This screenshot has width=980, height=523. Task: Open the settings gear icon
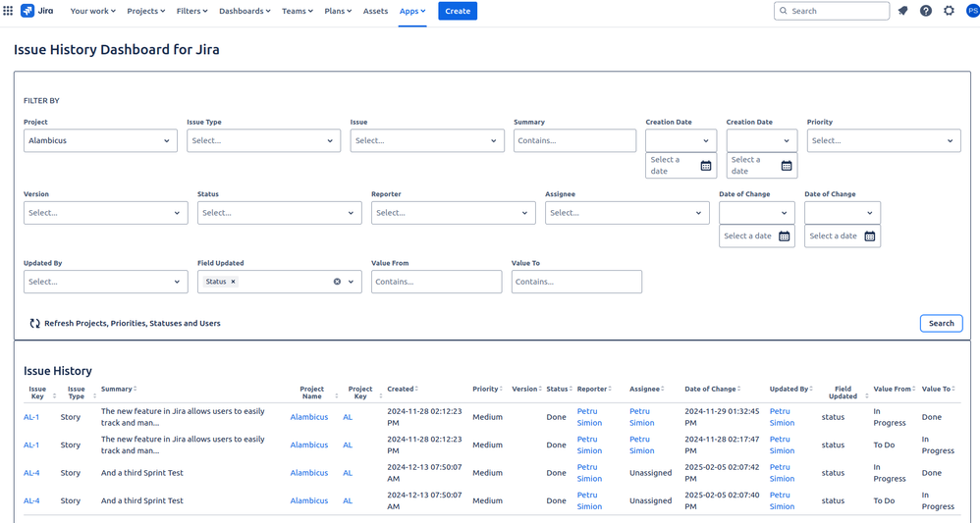[949, 11]
